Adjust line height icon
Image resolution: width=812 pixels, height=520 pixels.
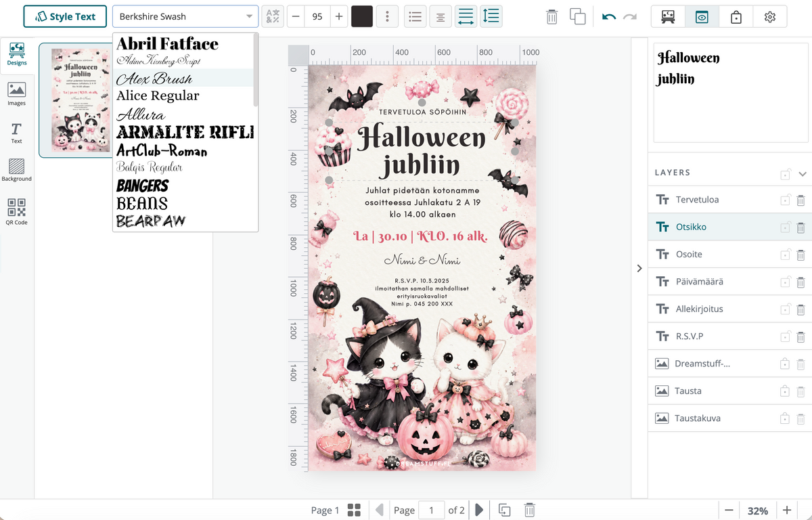tap(491, 16)
